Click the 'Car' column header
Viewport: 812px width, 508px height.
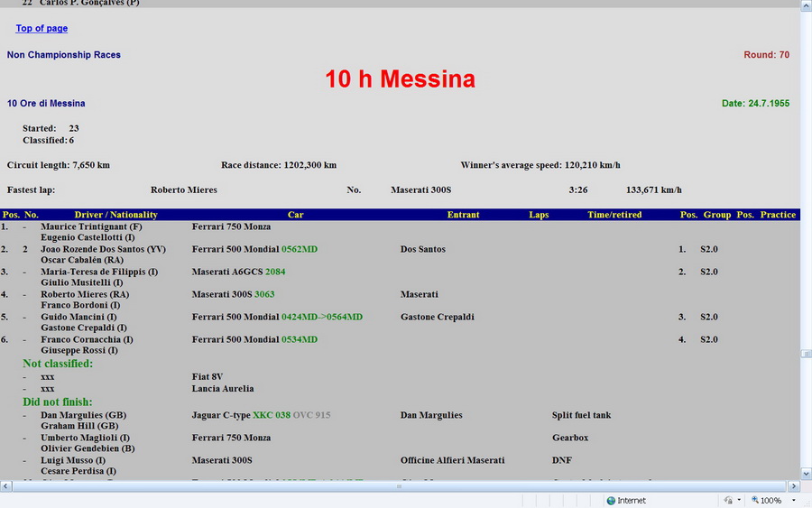[x=296, y=215]
